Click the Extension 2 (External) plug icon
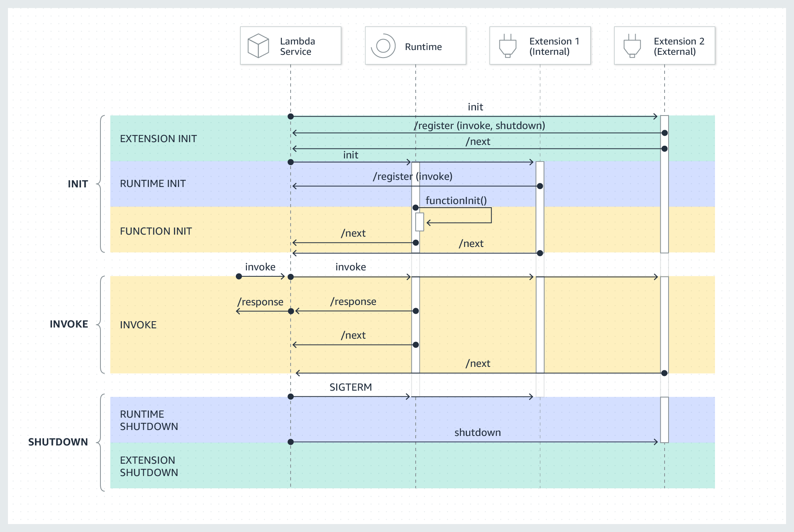The image size is (794, 532). pos(632,45)
